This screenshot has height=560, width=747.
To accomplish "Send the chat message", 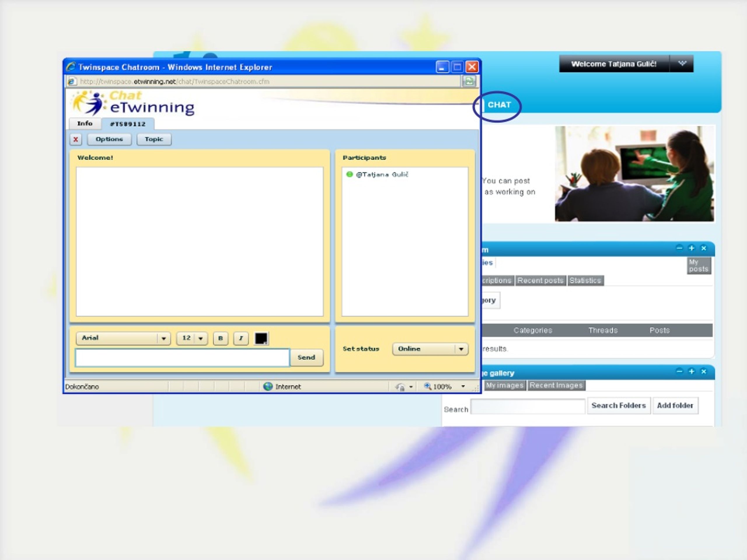I will [x=307, y=358].
